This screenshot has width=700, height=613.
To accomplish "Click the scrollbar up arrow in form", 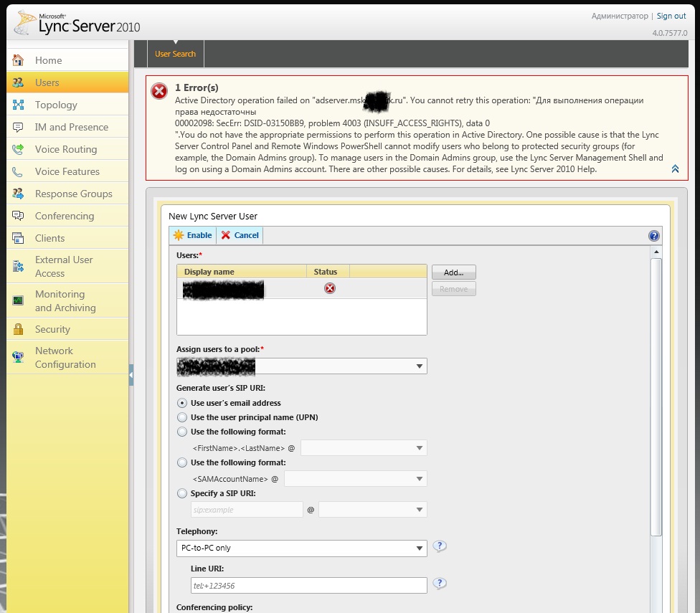I will 656,252.
